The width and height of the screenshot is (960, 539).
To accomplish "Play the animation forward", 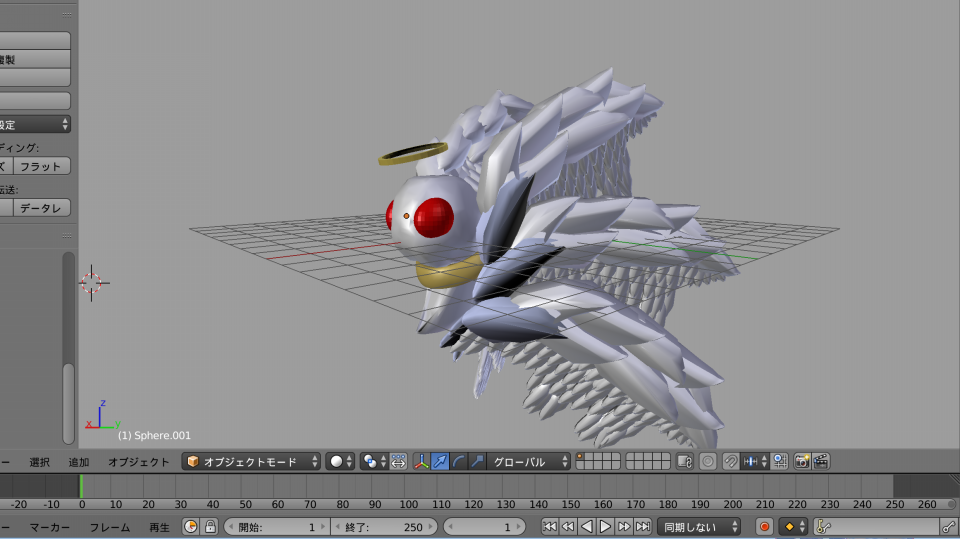I will point(605,527).
